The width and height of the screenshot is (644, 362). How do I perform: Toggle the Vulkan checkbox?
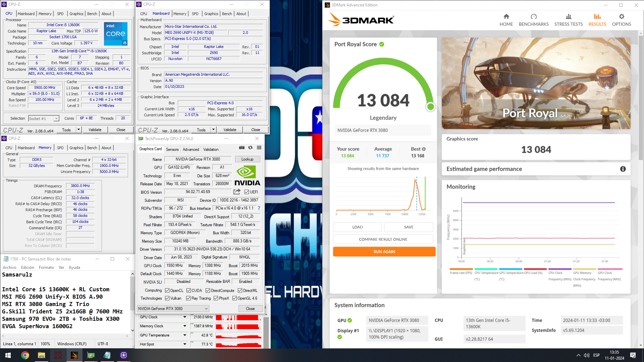coord(167,298)
